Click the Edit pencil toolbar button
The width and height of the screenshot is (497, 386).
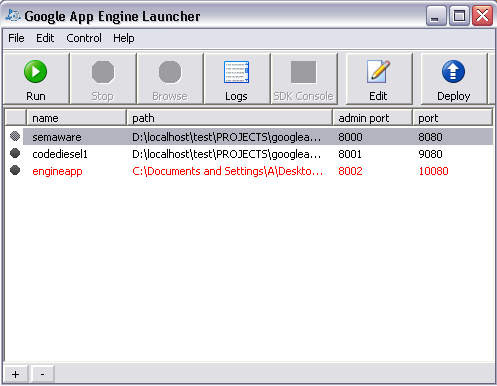(x=379, y=79)
